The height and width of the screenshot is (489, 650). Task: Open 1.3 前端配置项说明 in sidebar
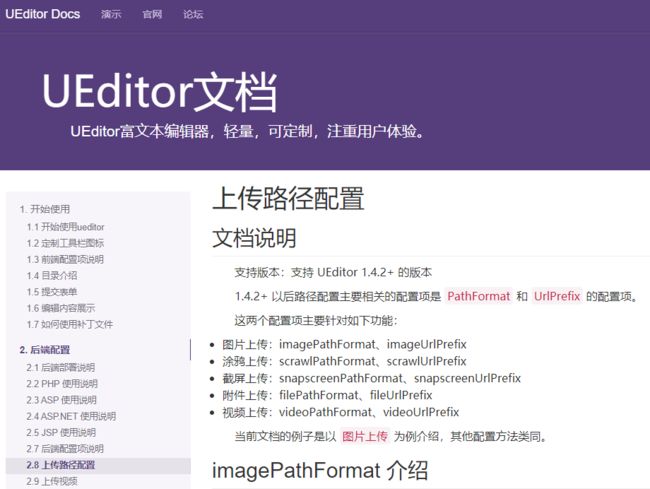pyautogui.click(x=65, y=259)
